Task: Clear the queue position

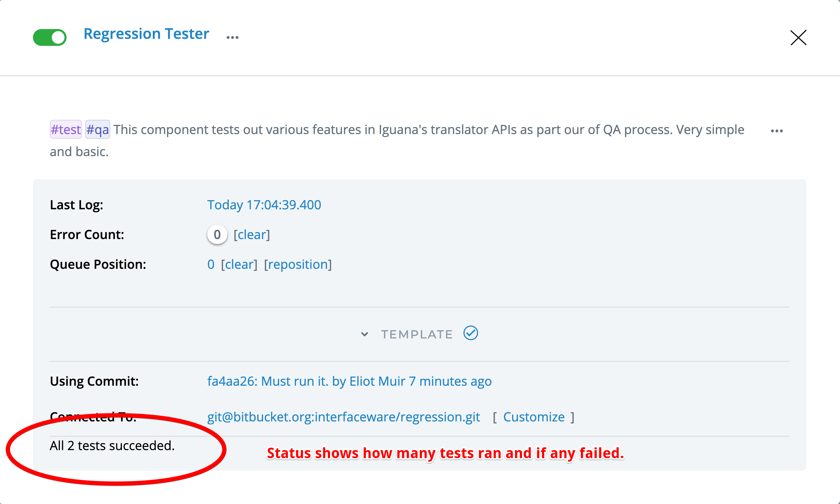Action: 239,264
